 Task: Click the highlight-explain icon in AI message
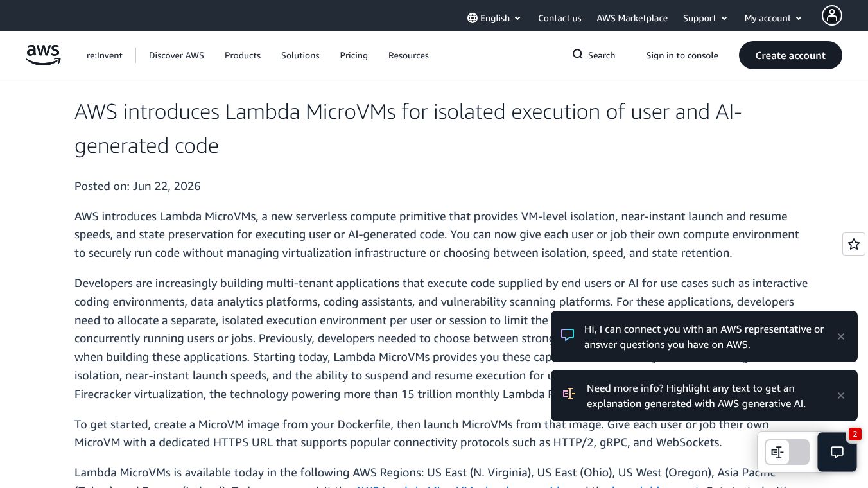[x=568, y=394]
